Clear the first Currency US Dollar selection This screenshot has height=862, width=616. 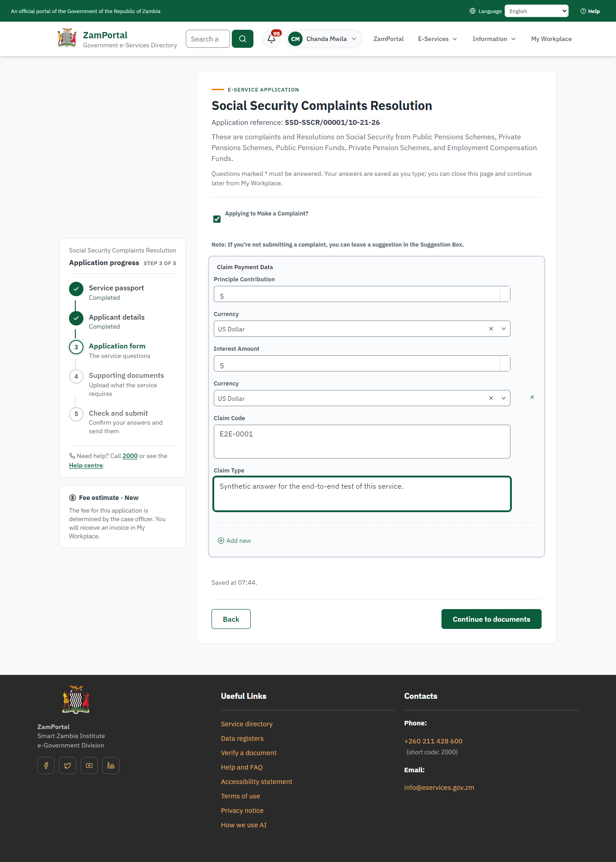(491, 329)
